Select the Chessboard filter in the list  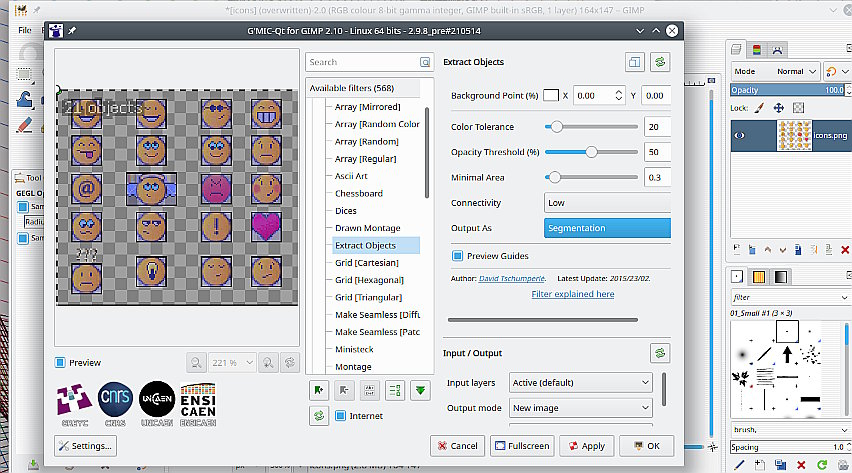pos(359,193)
